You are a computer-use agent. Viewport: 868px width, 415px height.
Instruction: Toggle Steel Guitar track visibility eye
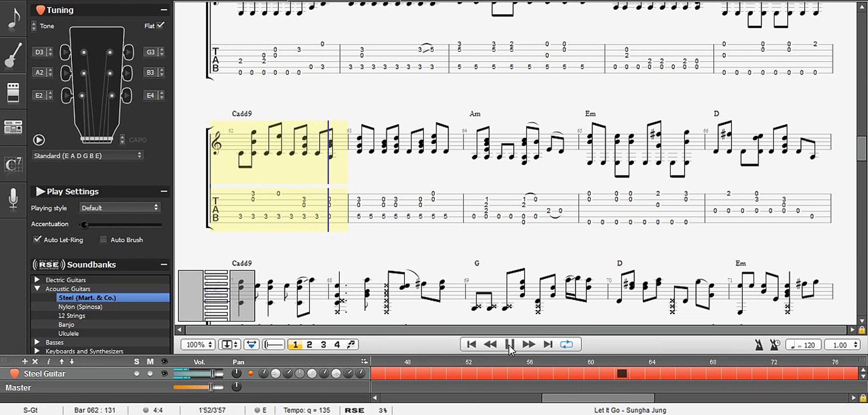[165, 373]
